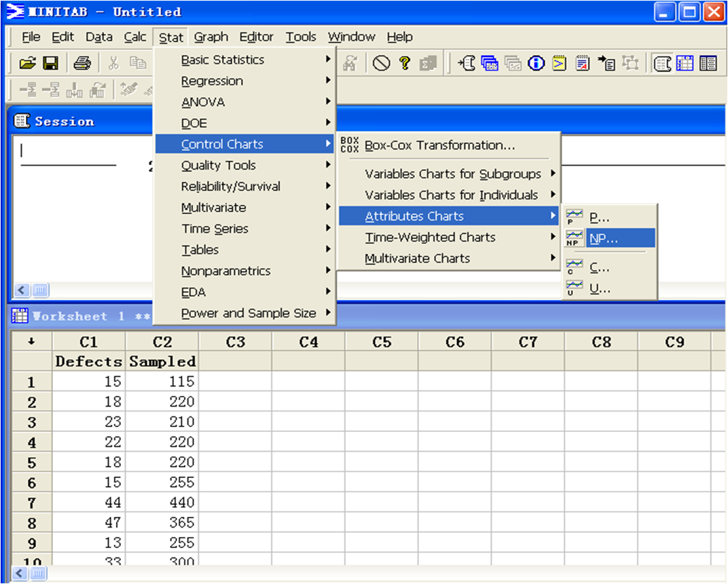Click the Print icon in toolbar

82,63
